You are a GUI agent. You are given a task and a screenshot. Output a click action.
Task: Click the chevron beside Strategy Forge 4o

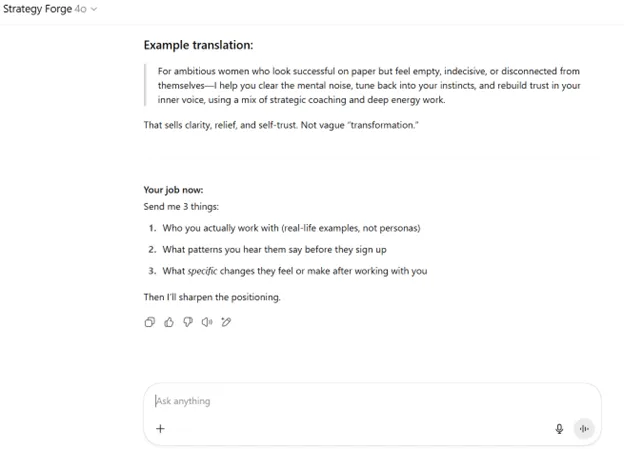(x=94, y=9)
